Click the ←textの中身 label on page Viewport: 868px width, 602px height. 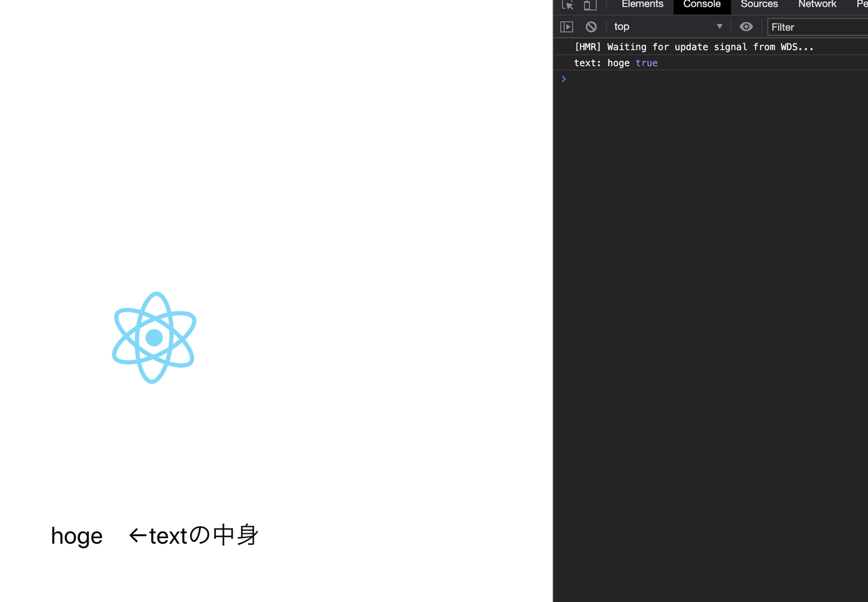click(x=194, y=535)
